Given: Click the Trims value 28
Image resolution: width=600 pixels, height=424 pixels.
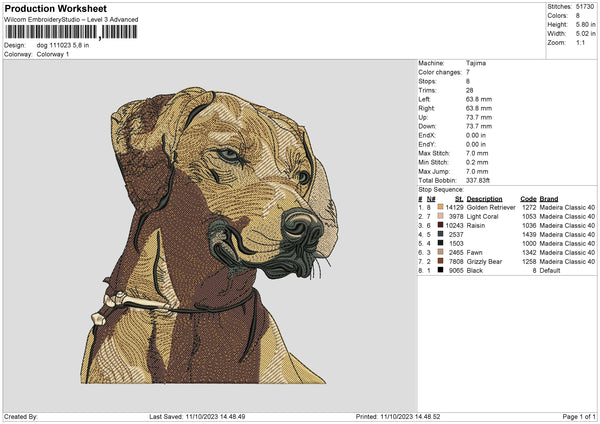Looking at the screenshot, I should [x=470, y=90].
